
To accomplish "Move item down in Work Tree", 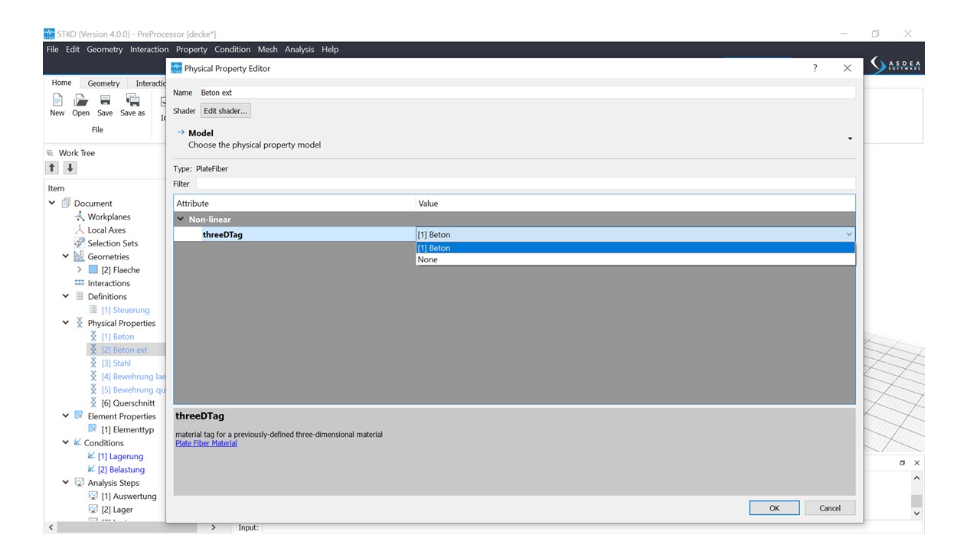I will point(70,168).
